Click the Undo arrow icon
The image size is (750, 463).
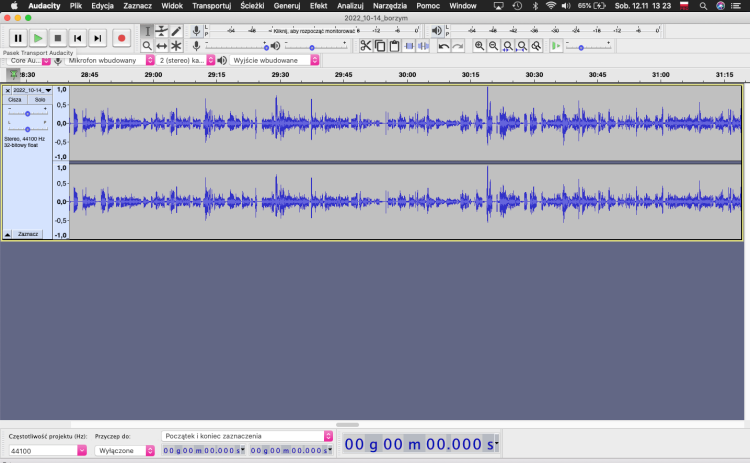pos(443,46)
